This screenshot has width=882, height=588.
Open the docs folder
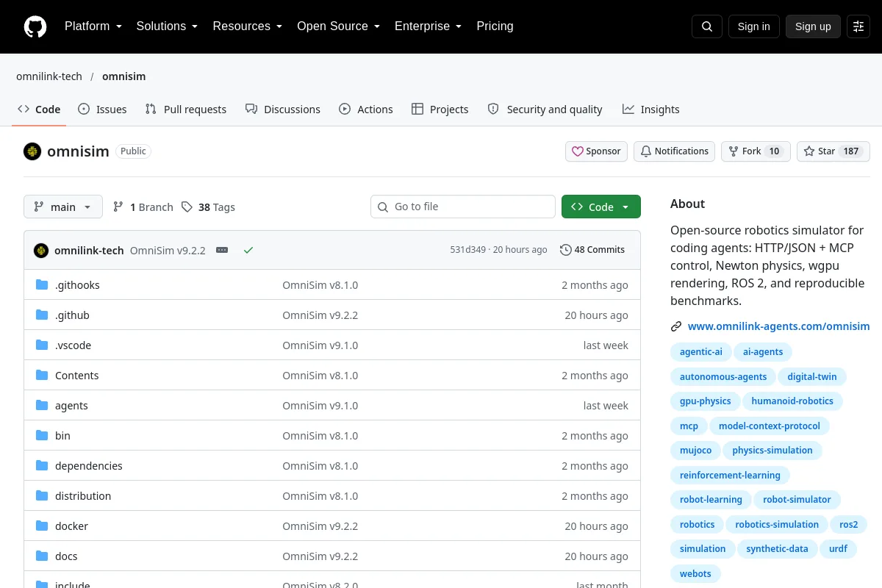point(66,556)
